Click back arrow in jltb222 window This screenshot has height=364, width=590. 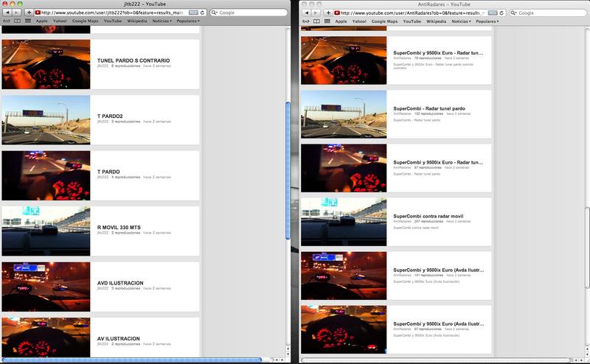click(6, 13)
